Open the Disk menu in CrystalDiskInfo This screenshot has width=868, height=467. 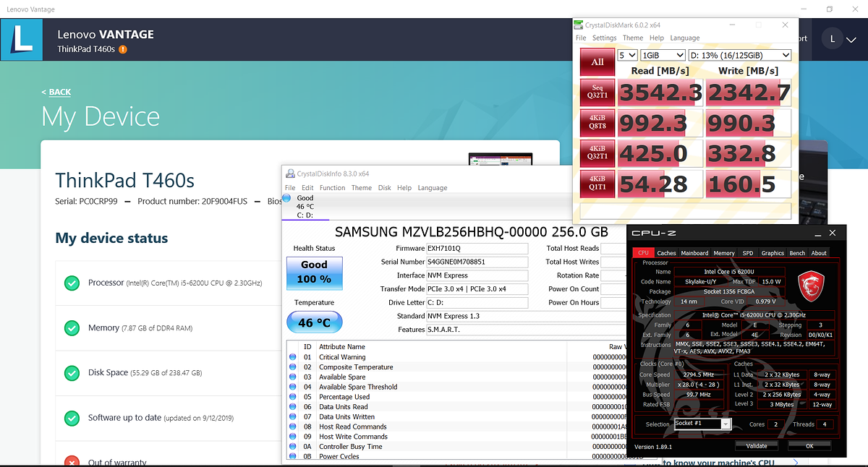tap(385, 188)
